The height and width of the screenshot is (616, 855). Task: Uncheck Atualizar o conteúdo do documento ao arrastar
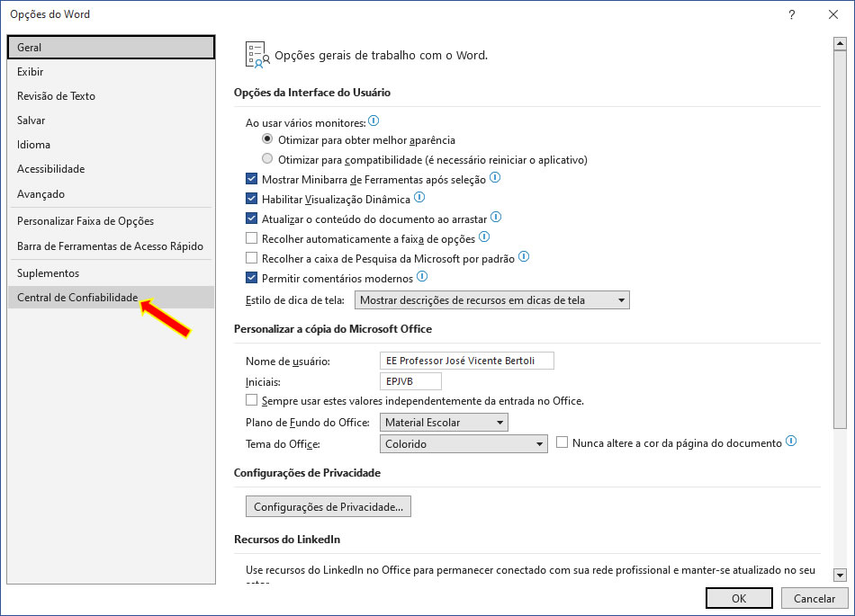[251, 219]
